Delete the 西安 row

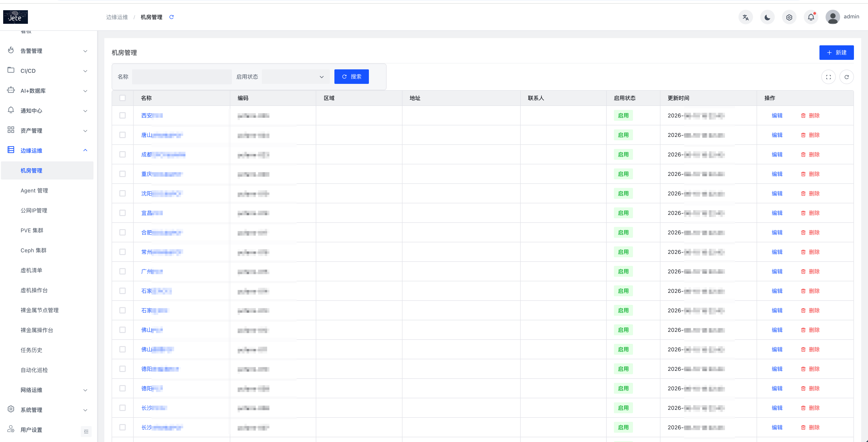(810, 115)
